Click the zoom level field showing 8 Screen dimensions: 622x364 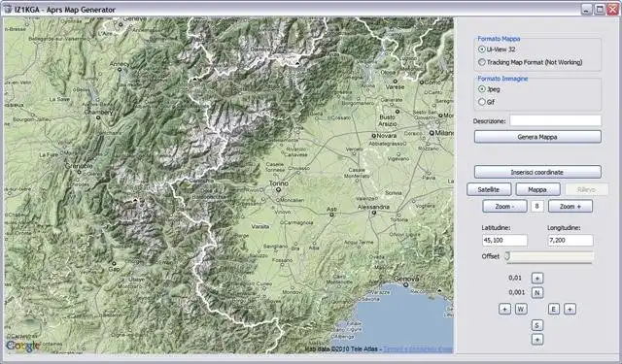pyautogui.click(x=537, y=207)
